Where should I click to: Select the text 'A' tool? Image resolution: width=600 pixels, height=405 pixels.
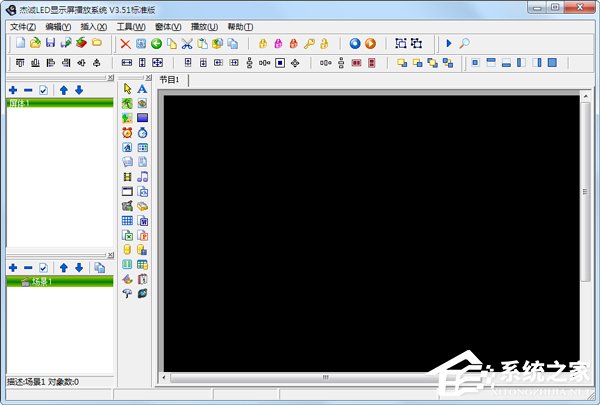coord(142,89)
